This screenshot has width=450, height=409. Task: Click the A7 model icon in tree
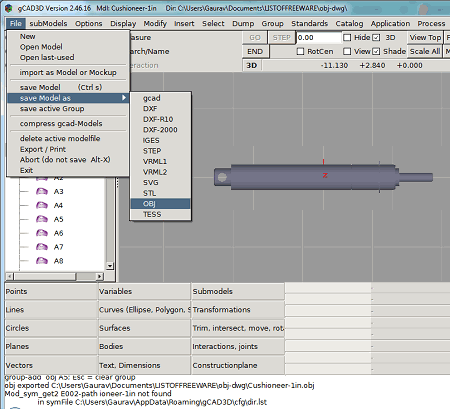click(x=42, y=247)
